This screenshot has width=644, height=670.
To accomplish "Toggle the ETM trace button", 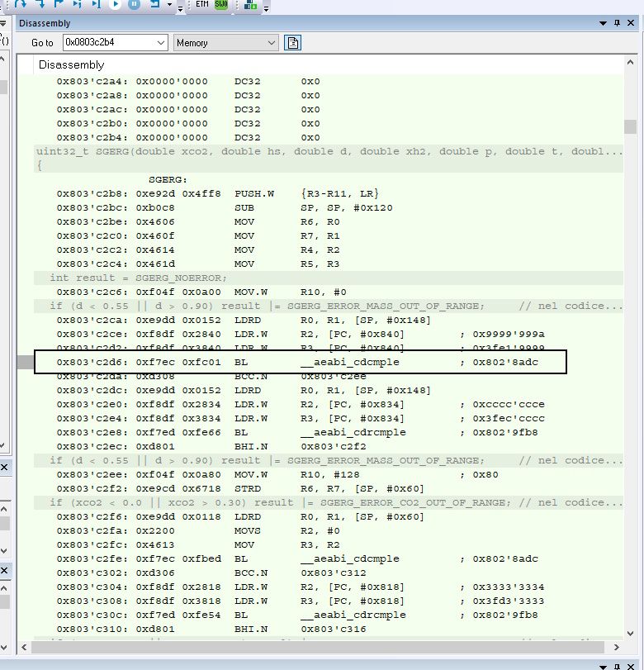I will coord(202,4).
